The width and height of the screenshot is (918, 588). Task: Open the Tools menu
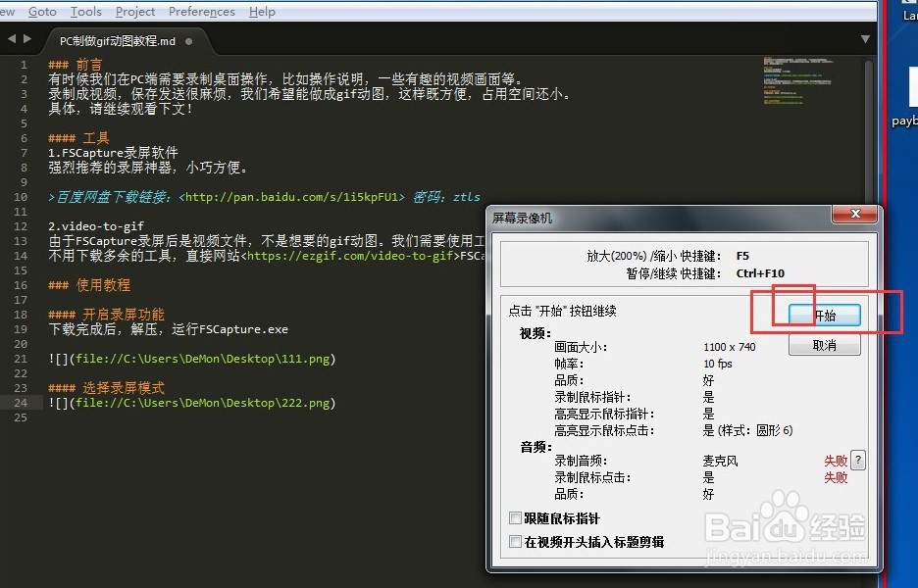coord(85,11)
